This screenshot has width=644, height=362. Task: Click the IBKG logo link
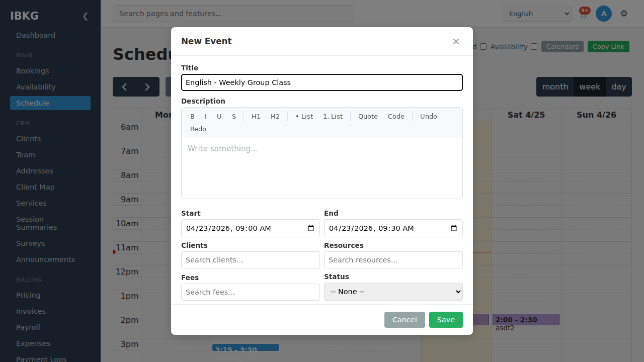[x=24, y=16]
